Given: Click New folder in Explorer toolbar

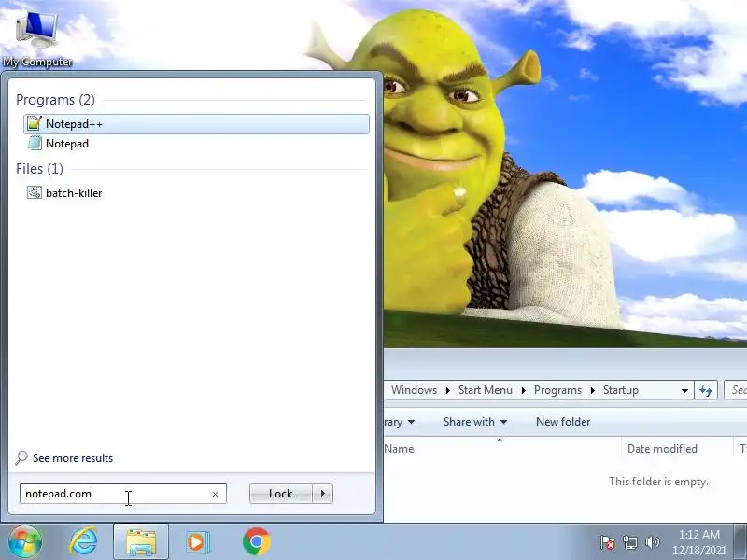Looking at the screenshot, I should 563,422.
